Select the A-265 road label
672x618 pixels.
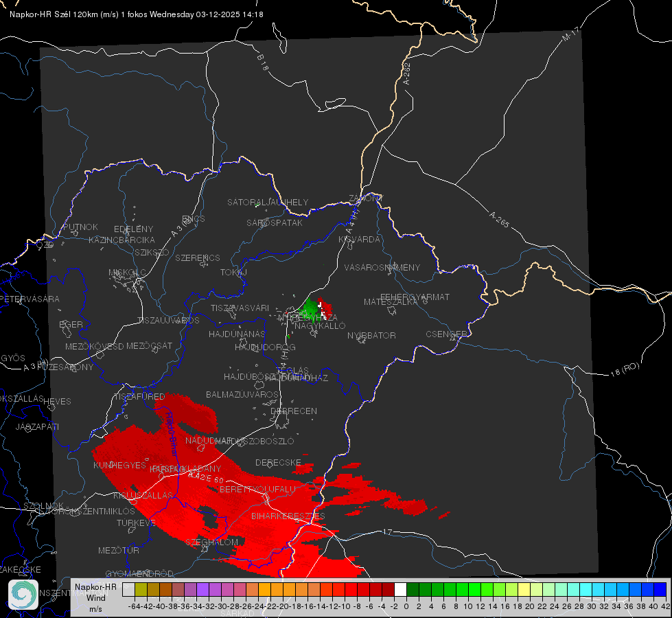(499, 220)
